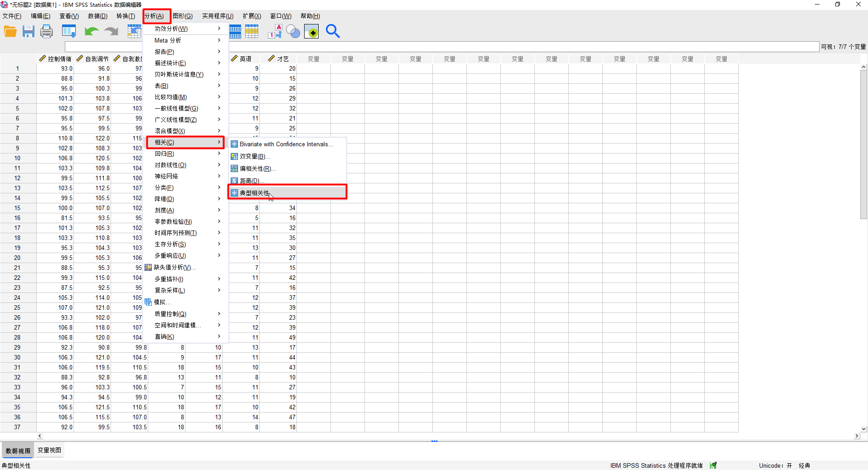Viewport: 868px width, 470px height.
Task: Expand the 降维(D) dimension reduction submenu
Action: (185, 199)
